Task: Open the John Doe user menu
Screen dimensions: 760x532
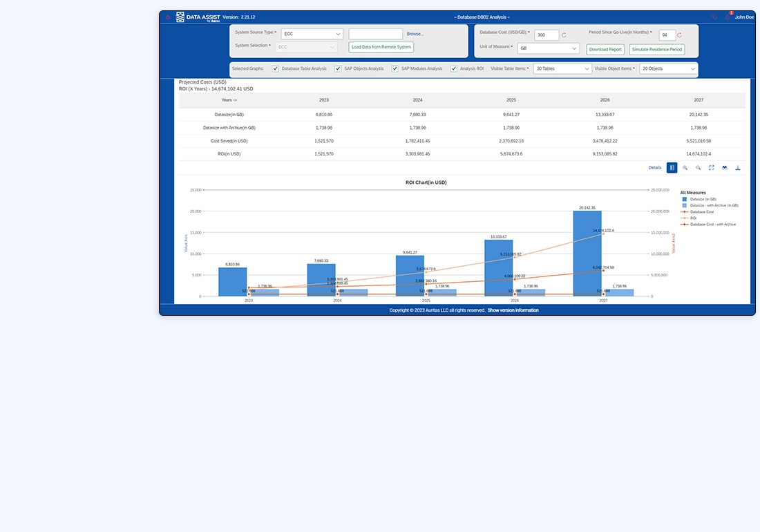Action: 744,17
